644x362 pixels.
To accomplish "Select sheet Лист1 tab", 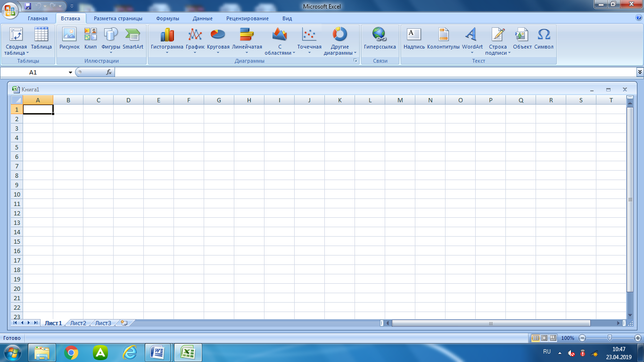I will (53, 323).
